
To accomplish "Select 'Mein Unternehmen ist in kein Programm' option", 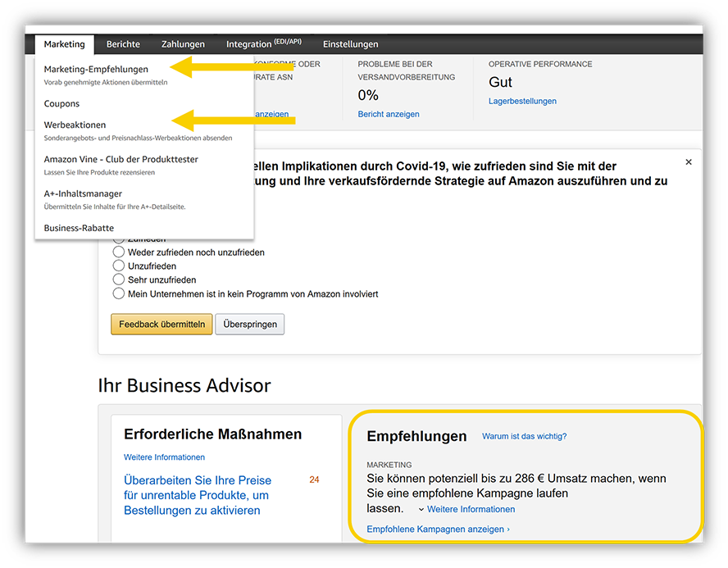I will pyautogui.click(x=118, y=293).
